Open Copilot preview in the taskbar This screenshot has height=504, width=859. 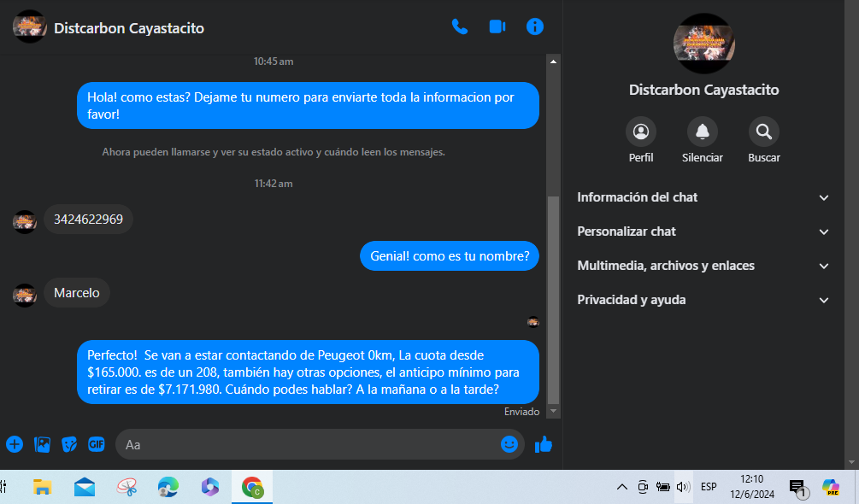(x=831, y=487)
